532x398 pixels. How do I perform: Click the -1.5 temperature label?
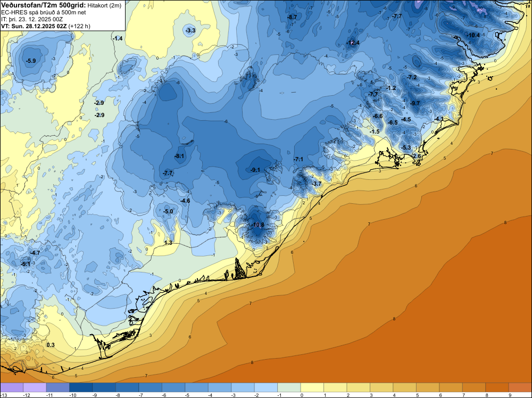[x=375, y=131]
